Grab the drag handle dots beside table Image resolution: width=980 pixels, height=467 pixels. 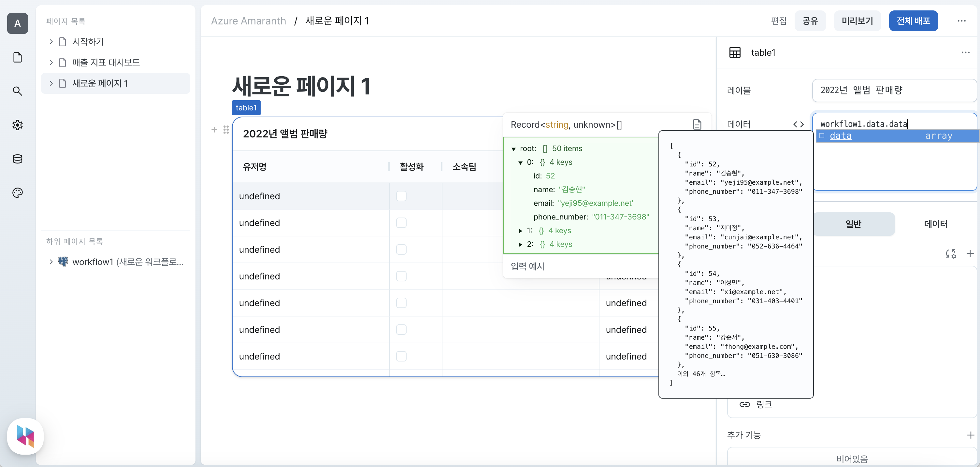point(226,130)
